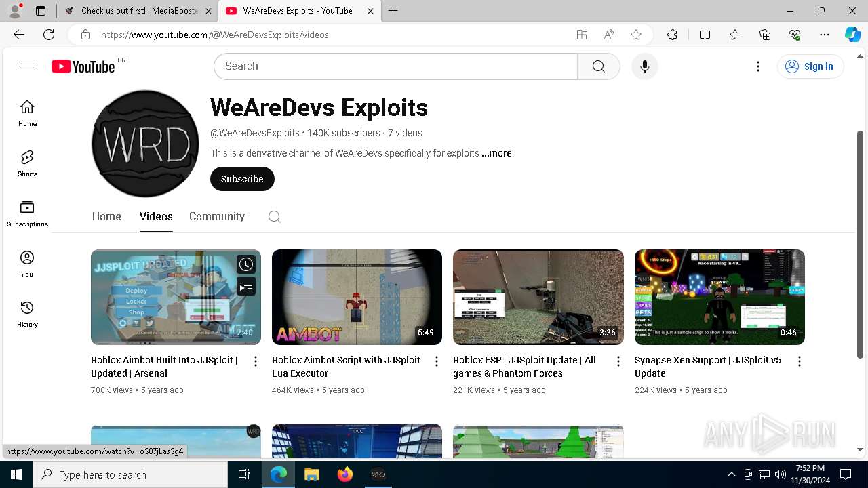Open Browser essentials heart icon
Viewport: 868px width, 488px height.
point(795,35)
